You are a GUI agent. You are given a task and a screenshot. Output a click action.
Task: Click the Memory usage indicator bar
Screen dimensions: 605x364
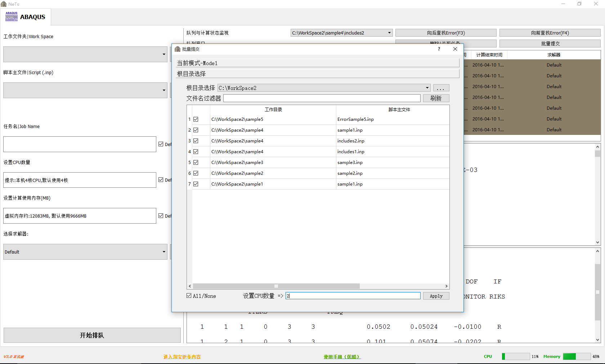[x=576, y=356]
